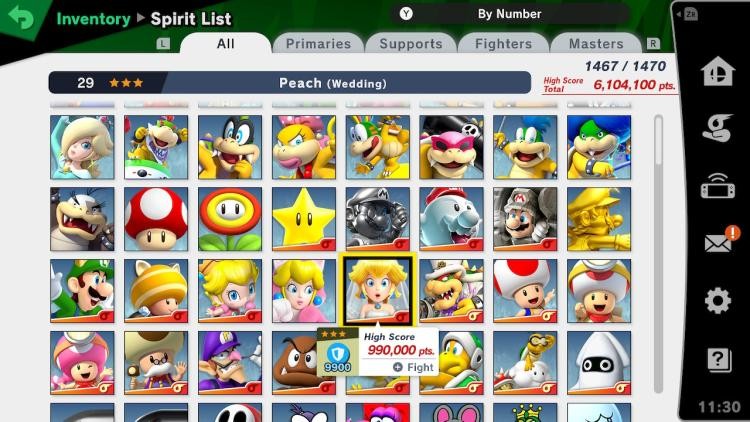The width and height of the screenshot is (750, 422).
Task: Select the Spirits swirl icon in sidebar
Action: coord(717,127)
